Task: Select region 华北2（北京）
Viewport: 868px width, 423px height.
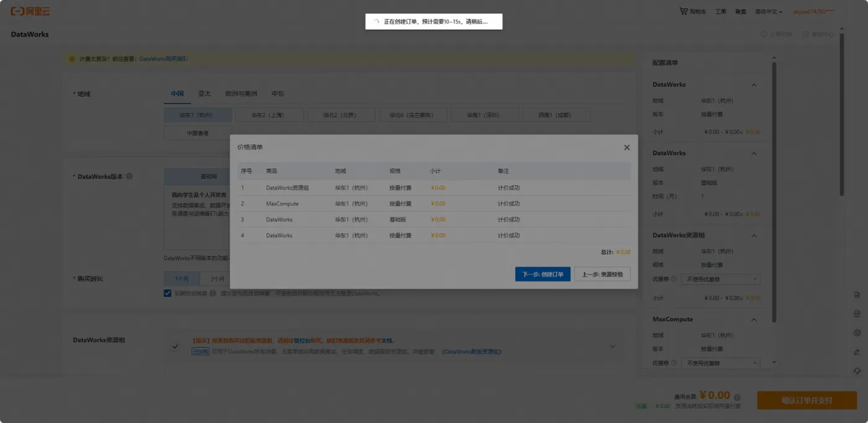Action: (341, 115)
